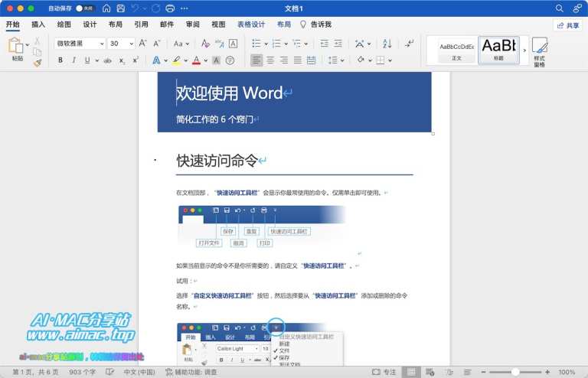Open the borders dropdown arrow

tap(390, 60)
